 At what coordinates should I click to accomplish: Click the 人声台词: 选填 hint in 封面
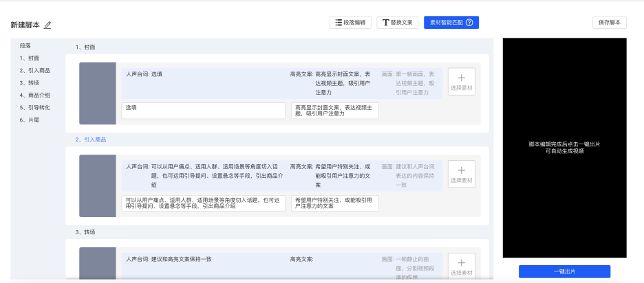coord(144,74)
